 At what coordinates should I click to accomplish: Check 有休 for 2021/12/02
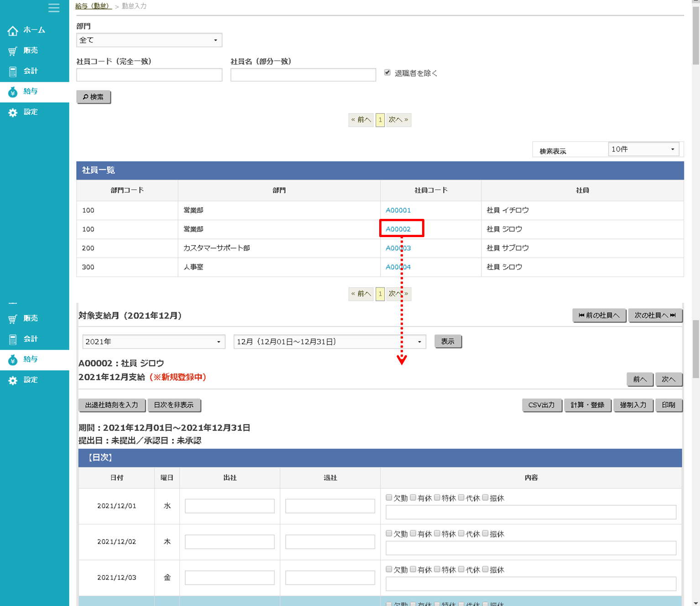tap(413, 533)
